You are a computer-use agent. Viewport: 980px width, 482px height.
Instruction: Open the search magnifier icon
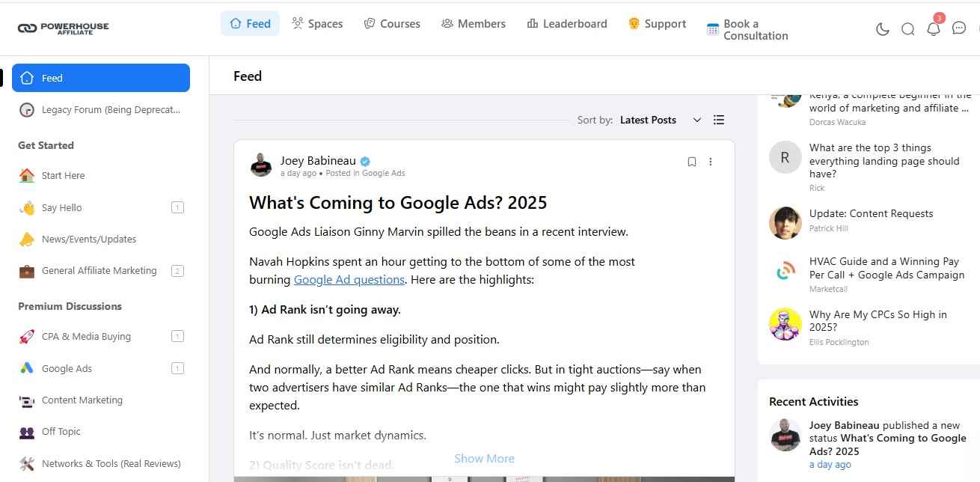tap(908, 29)
